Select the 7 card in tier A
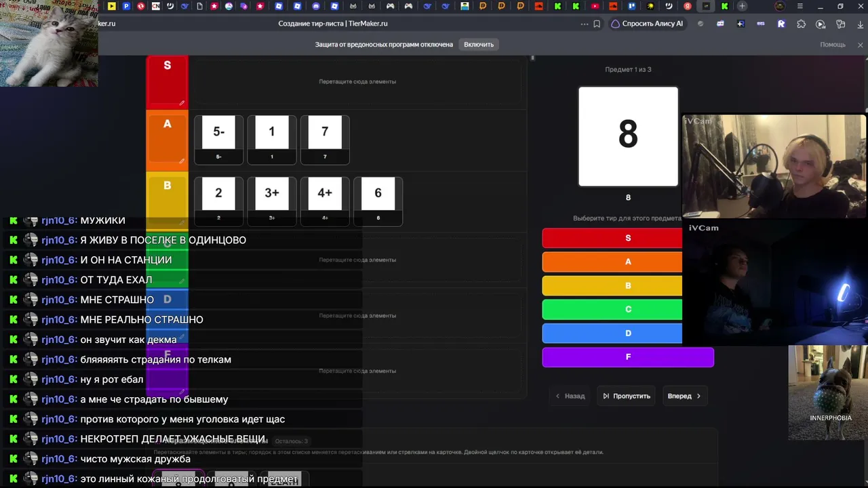868x488 pixels. [x=325, y=140]
